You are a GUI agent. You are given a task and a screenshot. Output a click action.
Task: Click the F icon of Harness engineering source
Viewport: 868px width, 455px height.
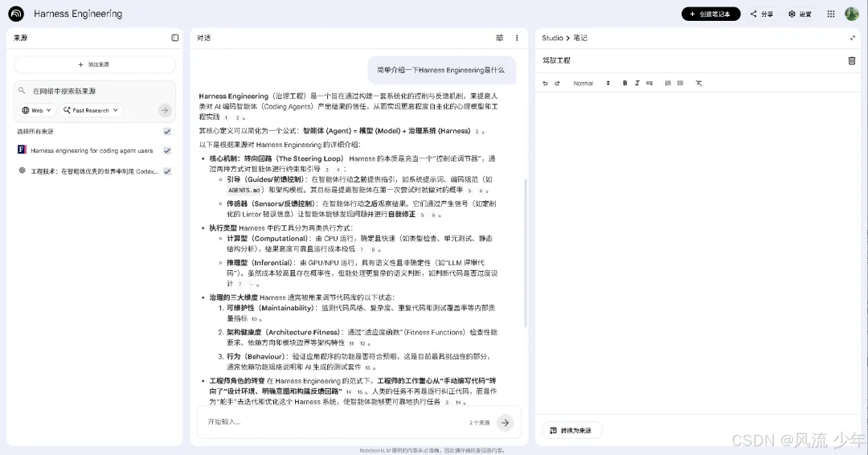point(23,150)
